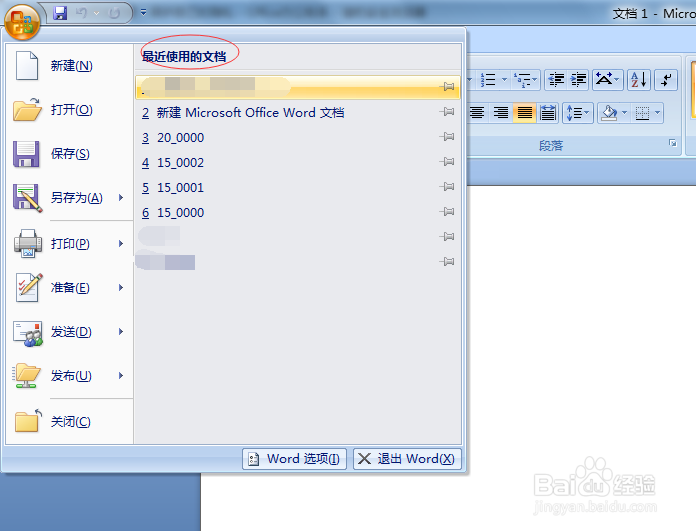Right-align text using ribbon icon
This screenshot has width=696, height=531.
[501, 113]
